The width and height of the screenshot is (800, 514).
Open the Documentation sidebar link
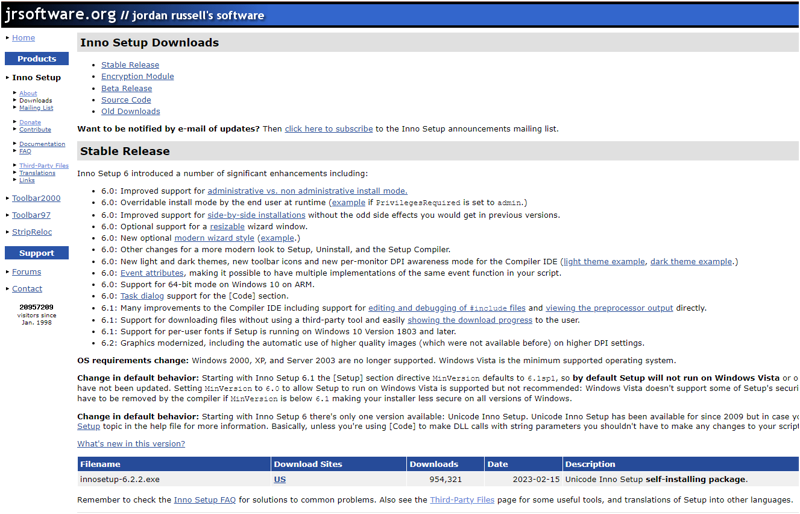(x=42, y=144)
